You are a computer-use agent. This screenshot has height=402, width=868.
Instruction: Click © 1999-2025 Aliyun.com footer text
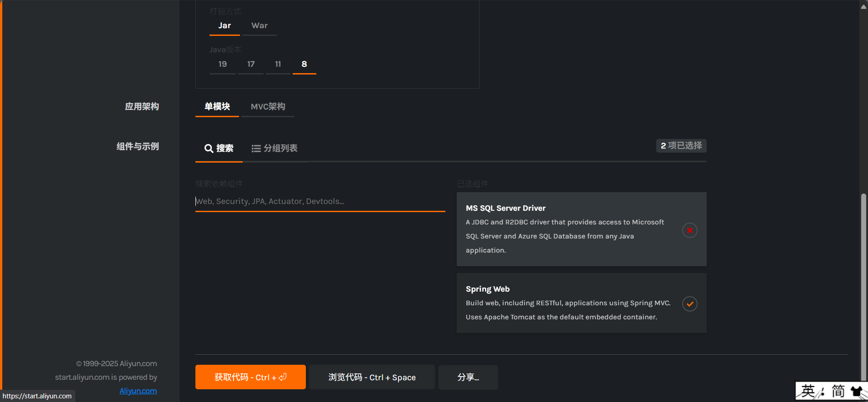point(116,363)
